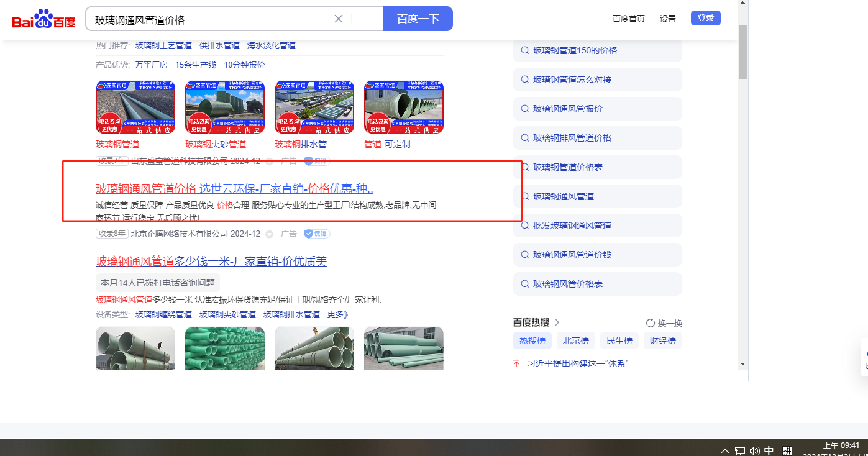
Task: Open the volume tray icon
Action: tap(755, 451)
